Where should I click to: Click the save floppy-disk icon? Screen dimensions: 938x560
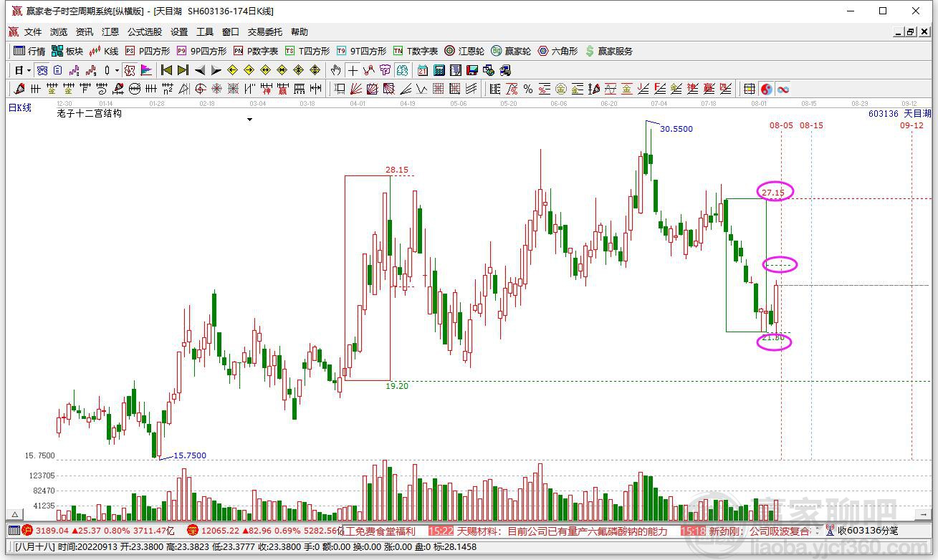pyautogui.click(x=472, y=70)
